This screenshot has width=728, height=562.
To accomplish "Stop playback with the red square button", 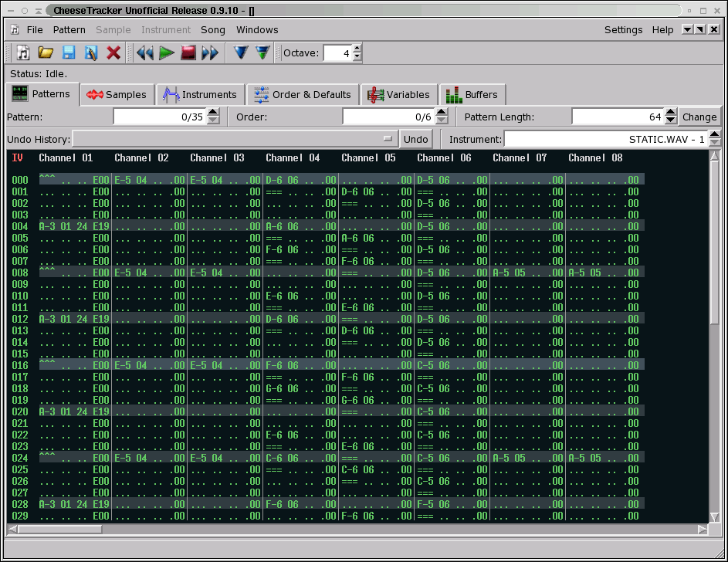I will pos(188,53).
